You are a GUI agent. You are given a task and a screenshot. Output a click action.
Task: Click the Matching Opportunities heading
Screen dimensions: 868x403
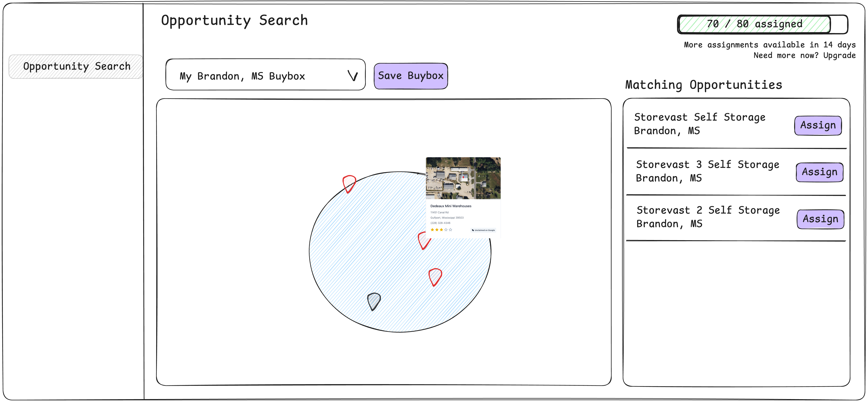tap(704, 85)
